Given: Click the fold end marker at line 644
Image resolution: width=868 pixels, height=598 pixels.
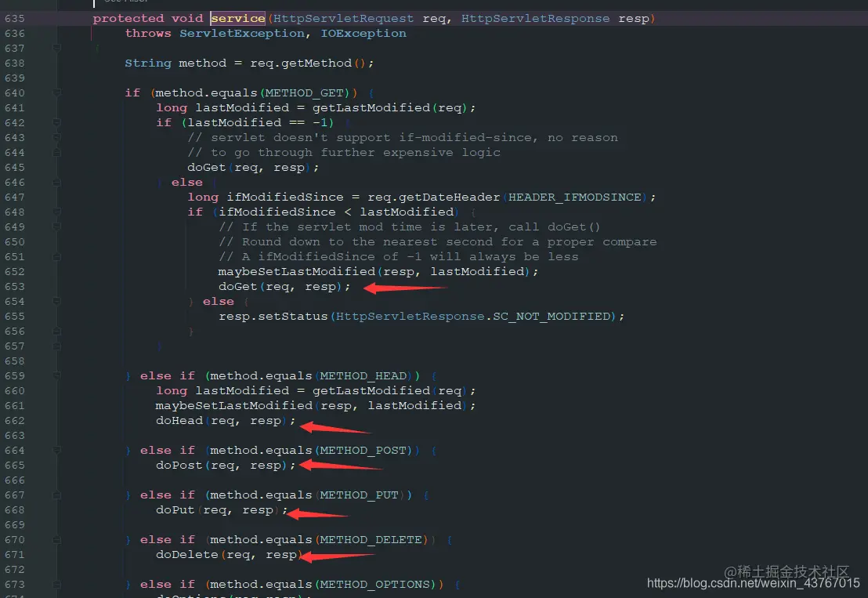Looking at the screenshot, I should click(56, 152).
